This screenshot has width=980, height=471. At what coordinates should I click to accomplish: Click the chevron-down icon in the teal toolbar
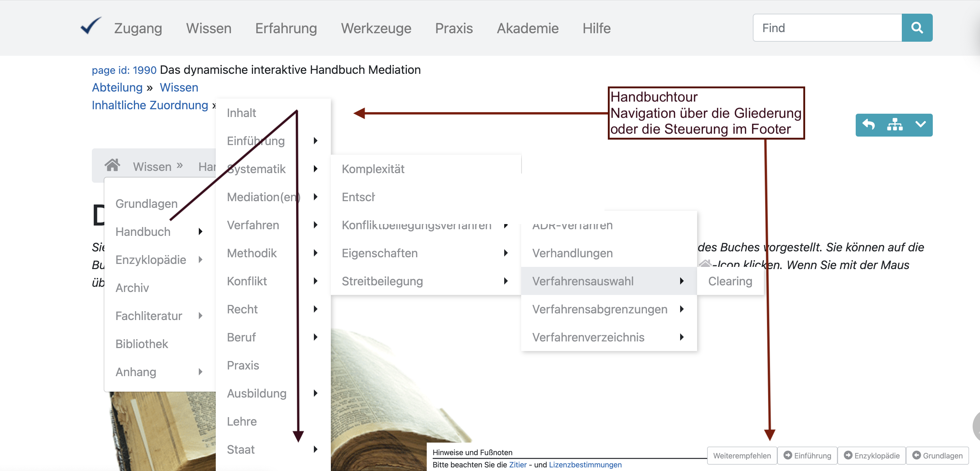click(x=920, y=125)
